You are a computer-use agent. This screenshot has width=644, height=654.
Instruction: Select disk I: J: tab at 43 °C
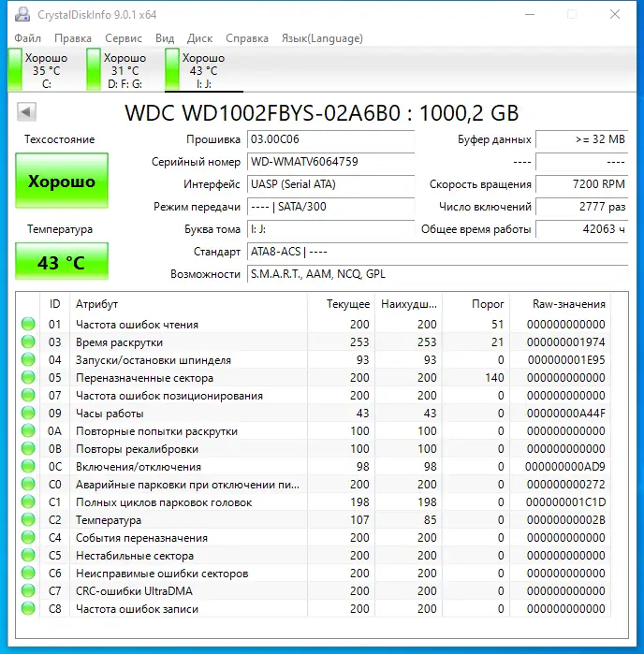pyautogui.click(x=204, y=70)
